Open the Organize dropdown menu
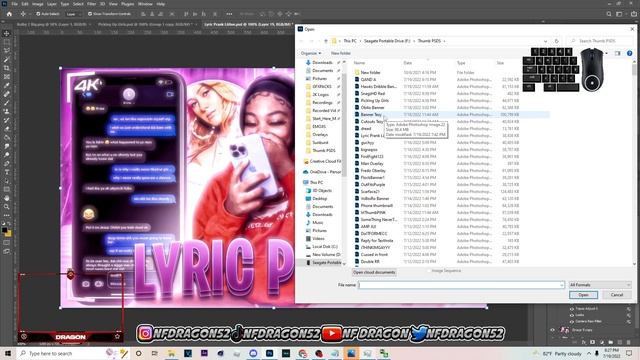This screenshot has width=640, height=360. tap(311, 53)
